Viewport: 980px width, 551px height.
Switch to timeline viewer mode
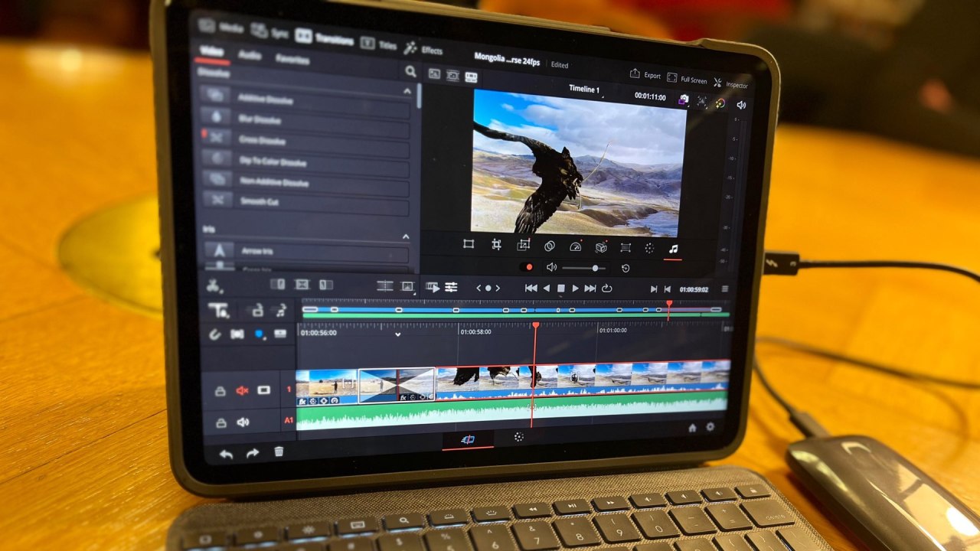(x=471, y=77)
